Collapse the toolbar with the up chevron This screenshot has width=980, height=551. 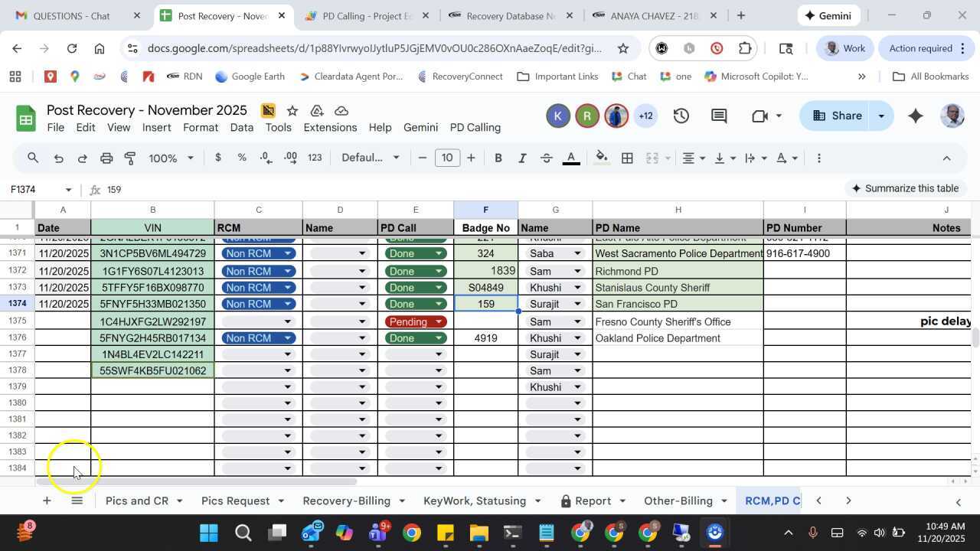point(946,158)
